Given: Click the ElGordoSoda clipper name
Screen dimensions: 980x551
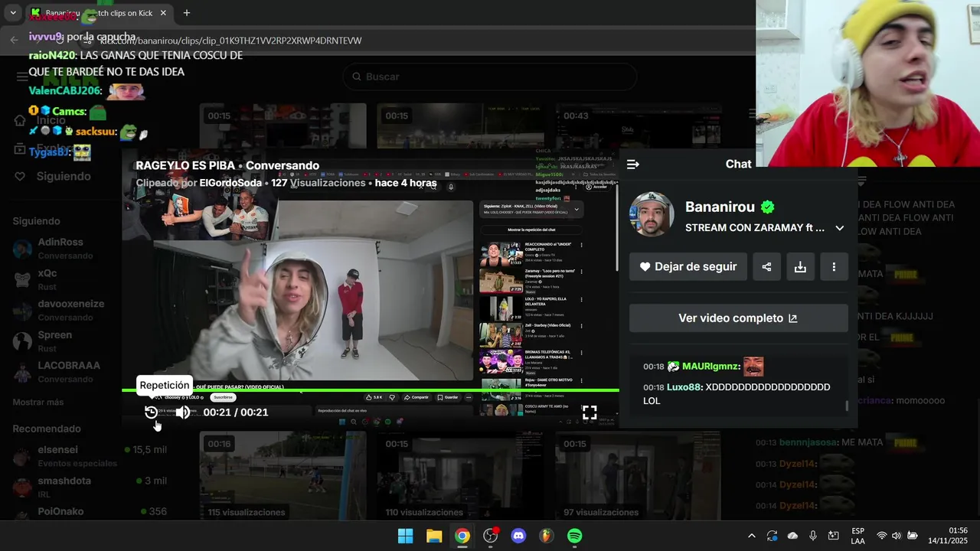Looking at the screenshot, I should click(x=230, y=184).
